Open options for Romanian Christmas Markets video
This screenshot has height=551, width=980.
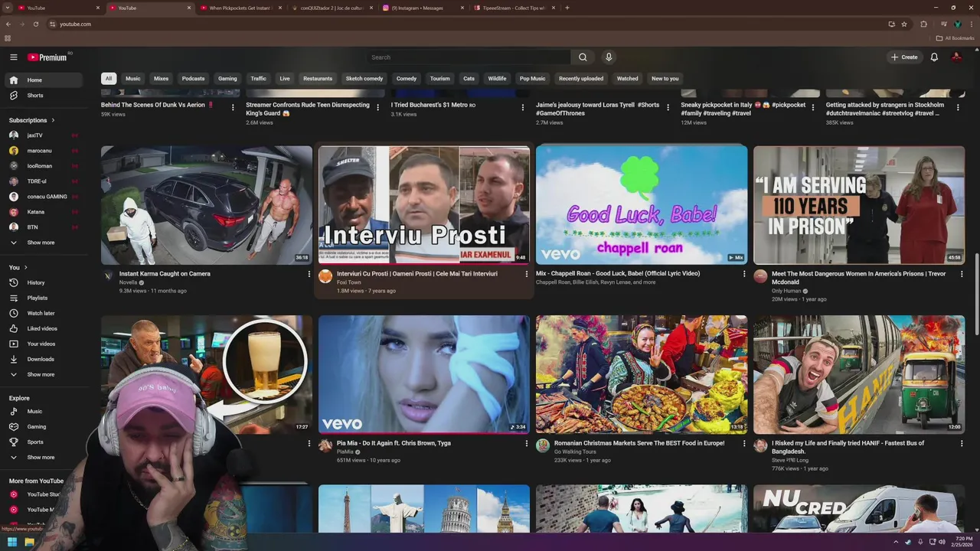(x=744, y=443)
